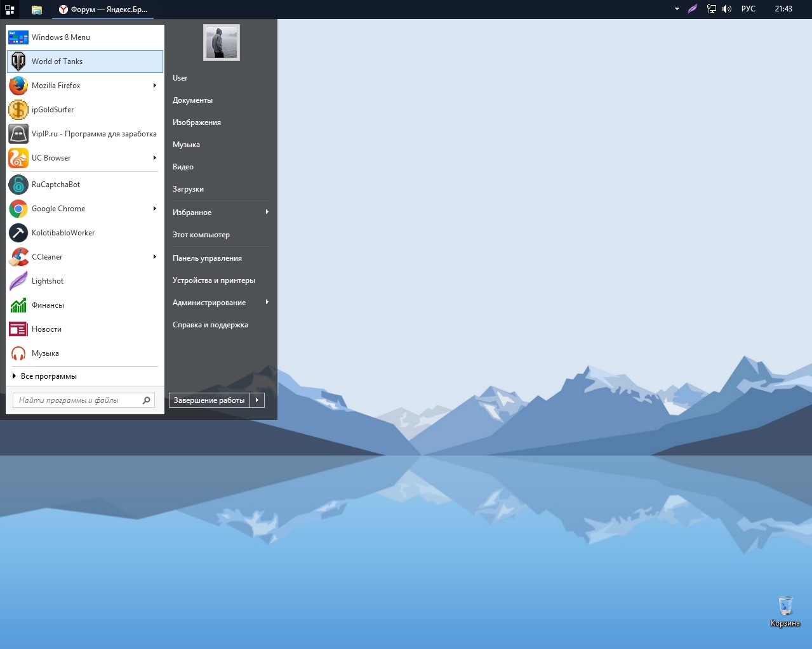The width and height of the screenshot is (812, 649).
Task: Click Завершение работы button
Action: (x=209, y=400)
